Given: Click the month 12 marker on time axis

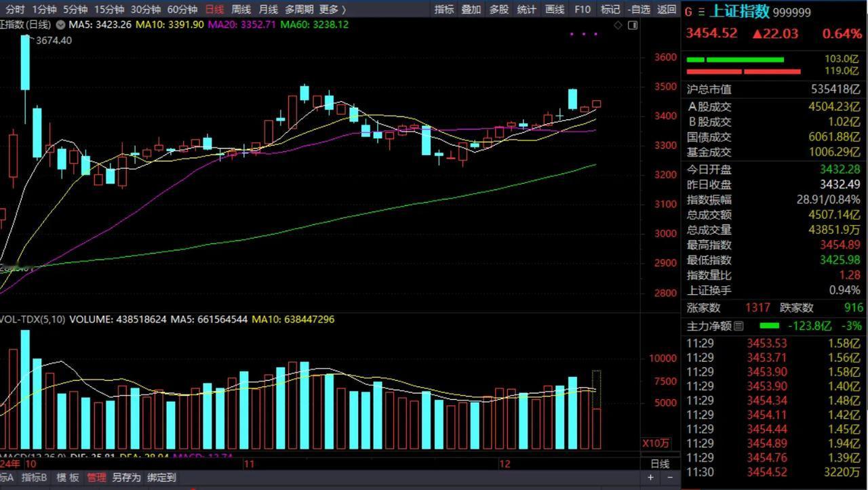Looking at the screenshot, I should [x=504, y=464].
